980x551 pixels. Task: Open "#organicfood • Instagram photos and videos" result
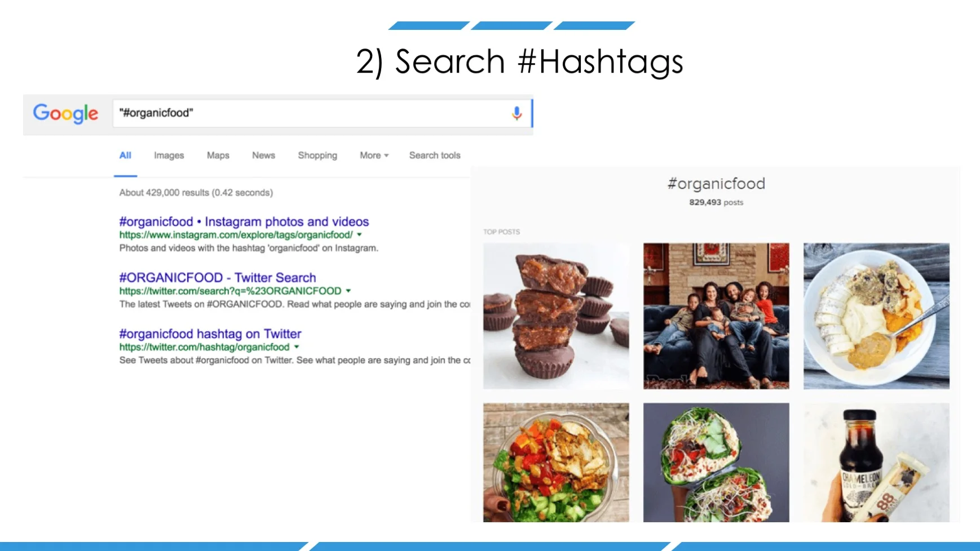244,221
